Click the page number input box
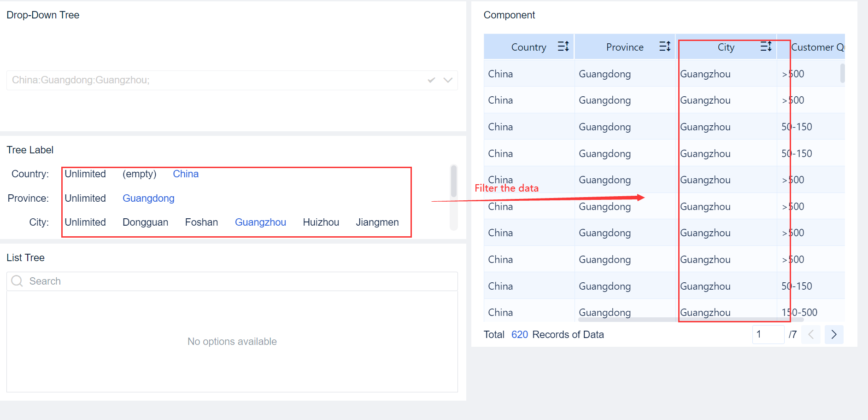 coord(768,334)
